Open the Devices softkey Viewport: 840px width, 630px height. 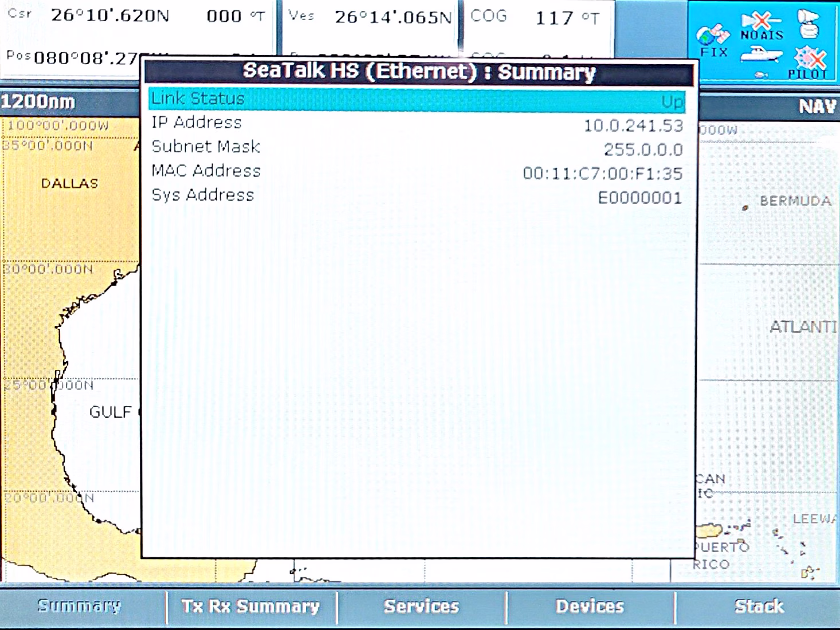[590, 606]
